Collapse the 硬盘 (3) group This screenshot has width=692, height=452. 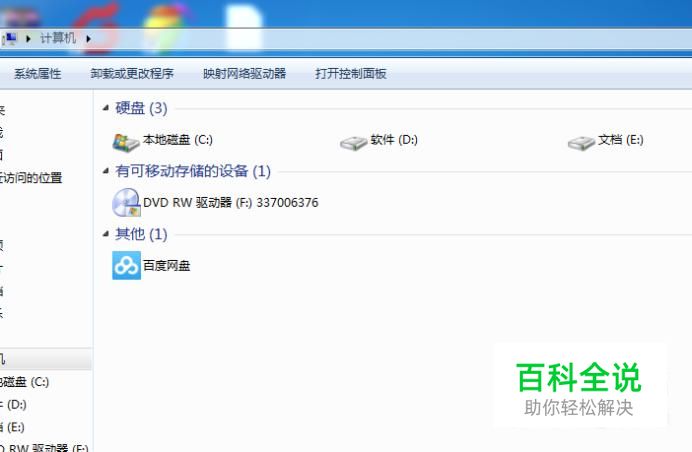click(x=105, y=108)
